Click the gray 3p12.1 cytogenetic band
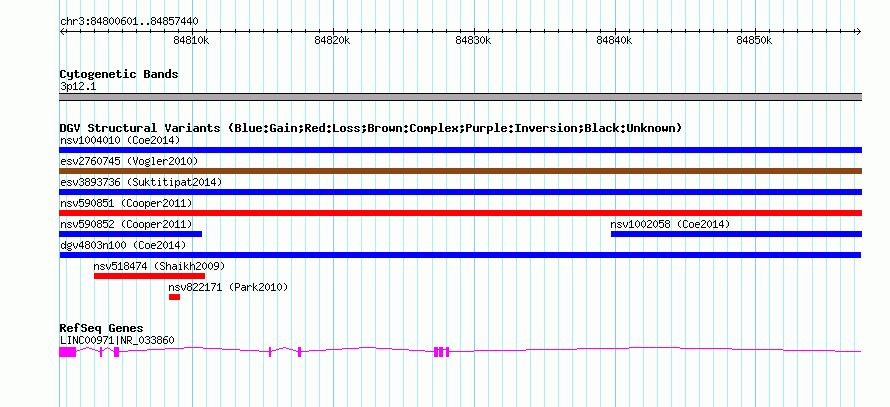Viewport: 890px width, 407px height. (460, 97)
